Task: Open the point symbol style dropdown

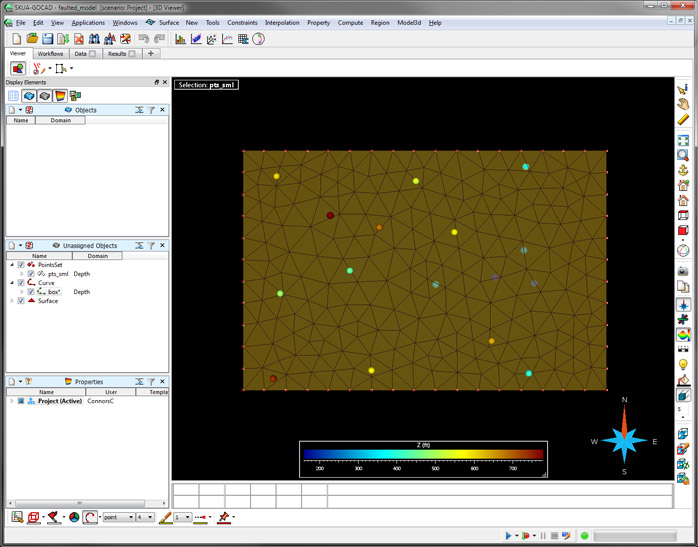Action: 118,517
